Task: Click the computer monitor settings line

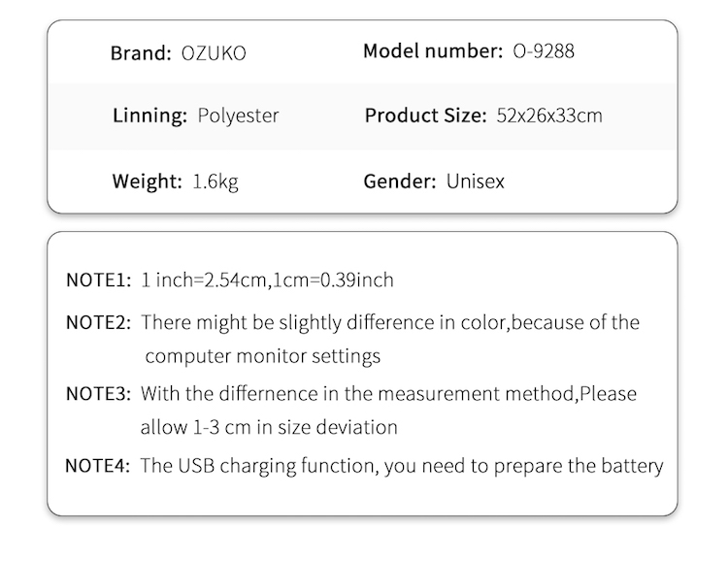Action: click(262, 356)
